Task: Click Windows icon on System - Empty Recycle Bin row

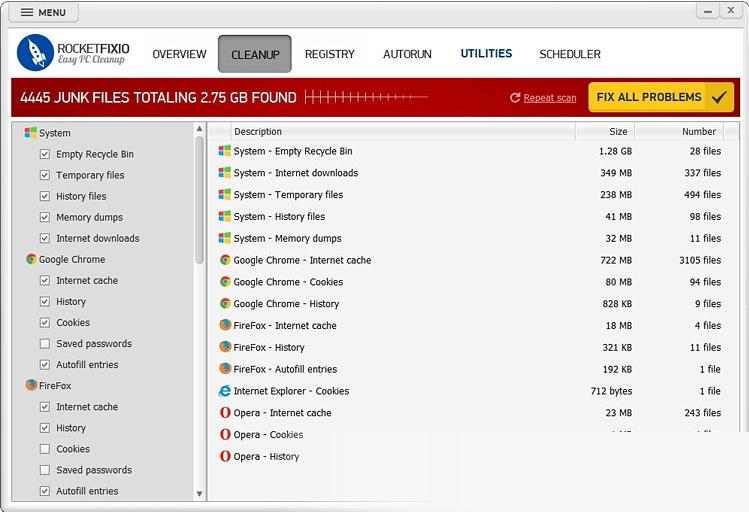Action: [x=225, y=151]
